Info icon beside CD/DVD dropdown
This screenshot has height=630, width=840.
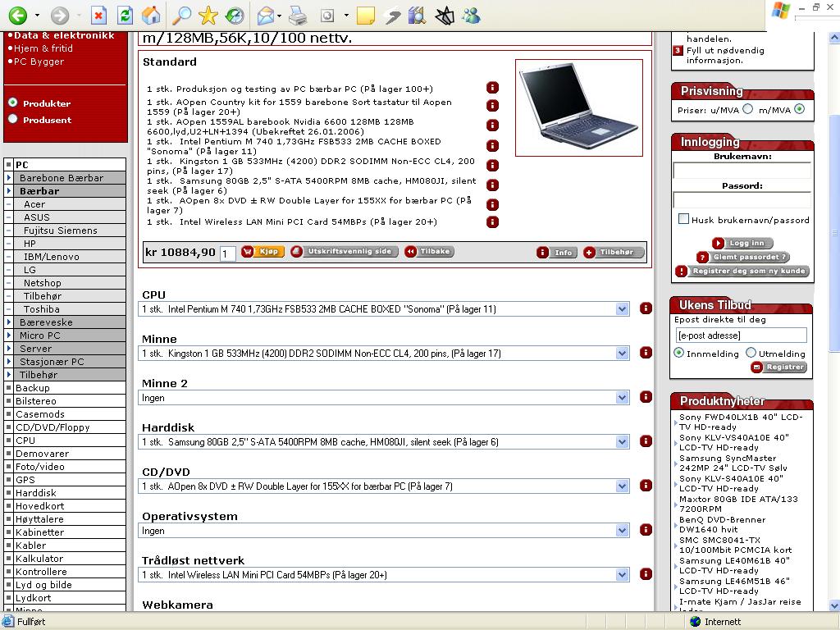click(x=646, y=486)
